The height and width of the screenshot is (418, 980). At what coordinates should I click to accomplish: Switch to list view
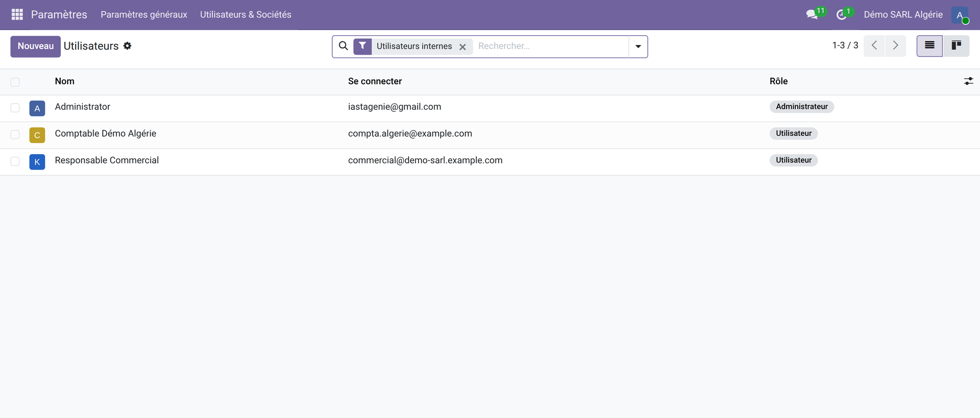[x=929, y=46]
